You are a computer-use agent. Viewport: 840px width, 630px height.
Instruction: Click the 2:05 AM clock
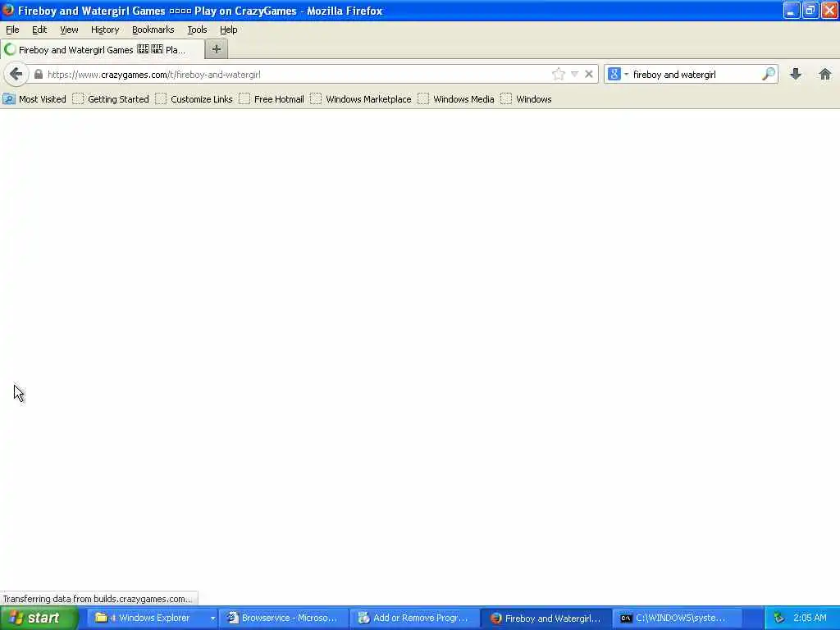tap(810, 618)
